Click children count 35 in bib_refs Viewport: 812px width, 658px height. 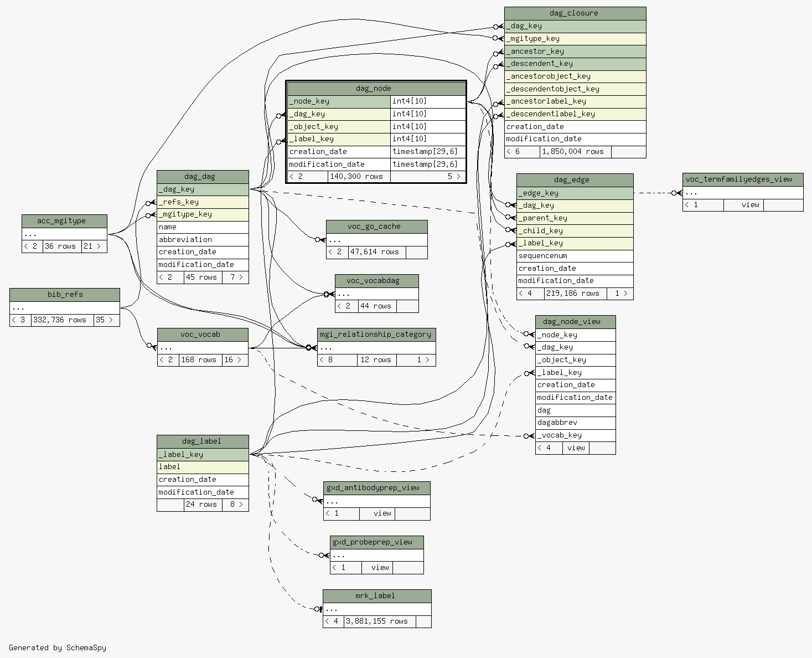pos(106,320)
